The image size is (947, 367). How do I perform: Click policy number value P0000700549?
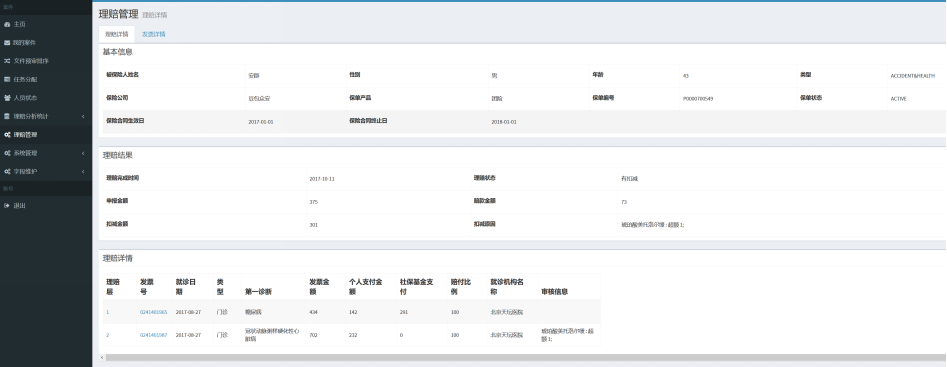(x=698, y=99)
